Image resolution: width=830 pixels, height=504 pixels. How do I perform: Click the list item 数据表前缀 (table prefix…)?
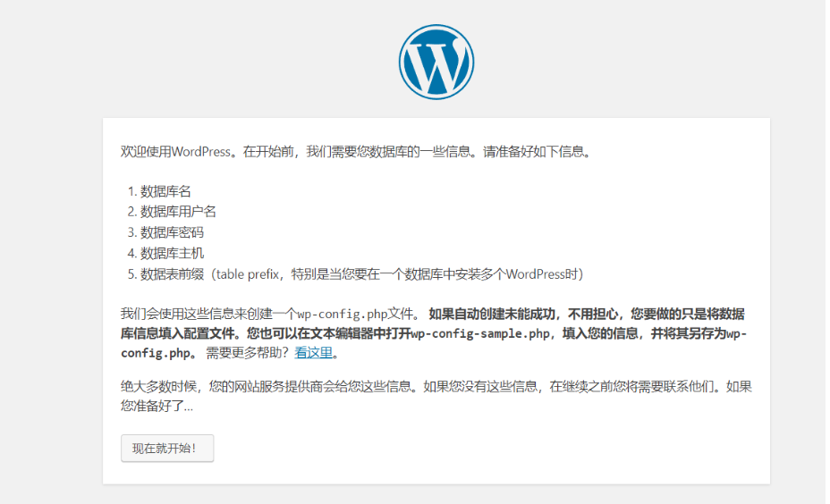[361, 274]
